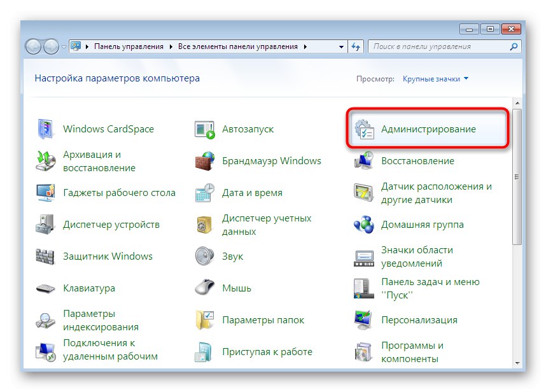Click the scrollbar down arrow
Viewport: 546px width, 392px height.
click(517, 363)
